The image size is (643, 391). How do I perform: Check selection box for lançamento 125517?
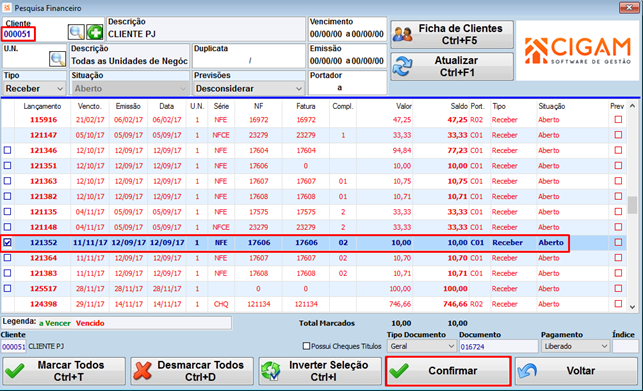coord(7,288)
